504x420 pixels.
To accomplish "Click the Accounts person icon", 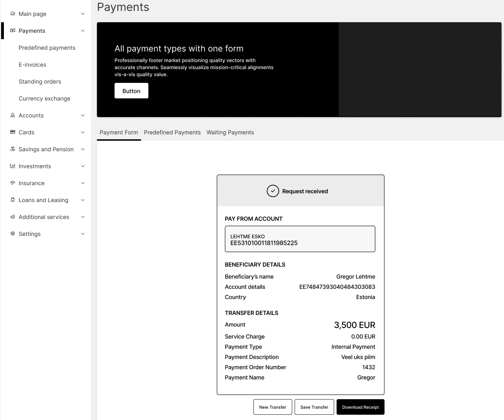I will coord(13,115).
